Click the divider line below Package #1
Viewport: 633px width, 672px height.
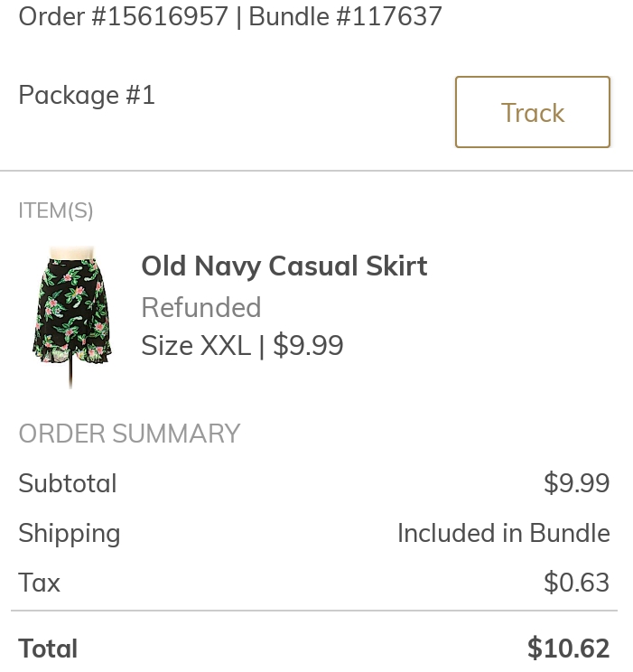coord(316,171)
